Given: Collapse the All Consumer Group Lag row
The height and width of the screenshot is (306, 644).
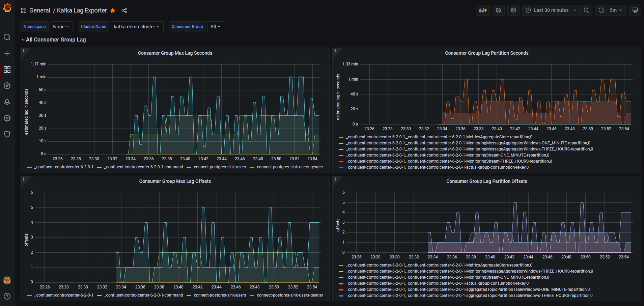Looking at the screenshot, I should pyautogui.click(x=54, y=39).
